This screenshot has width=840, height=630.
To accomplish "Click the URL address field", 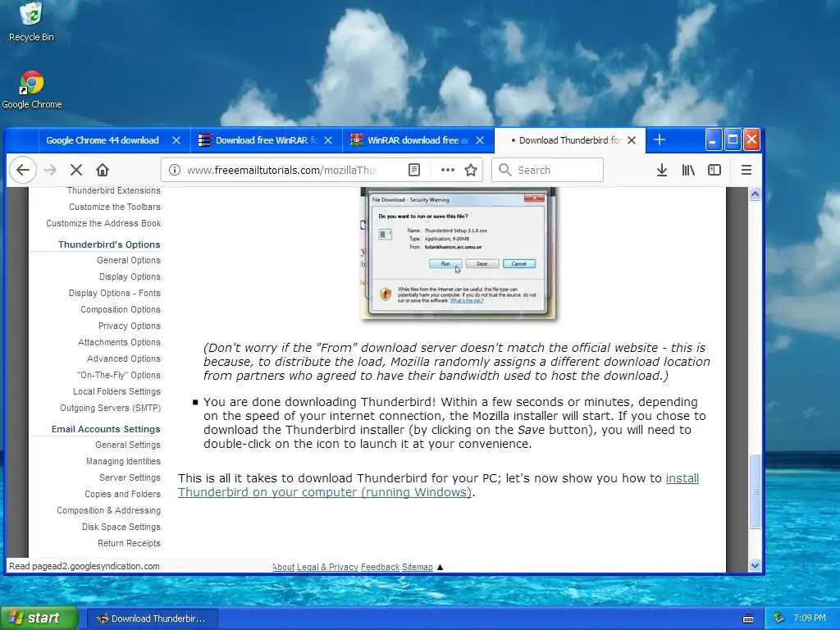I will 281,171.
